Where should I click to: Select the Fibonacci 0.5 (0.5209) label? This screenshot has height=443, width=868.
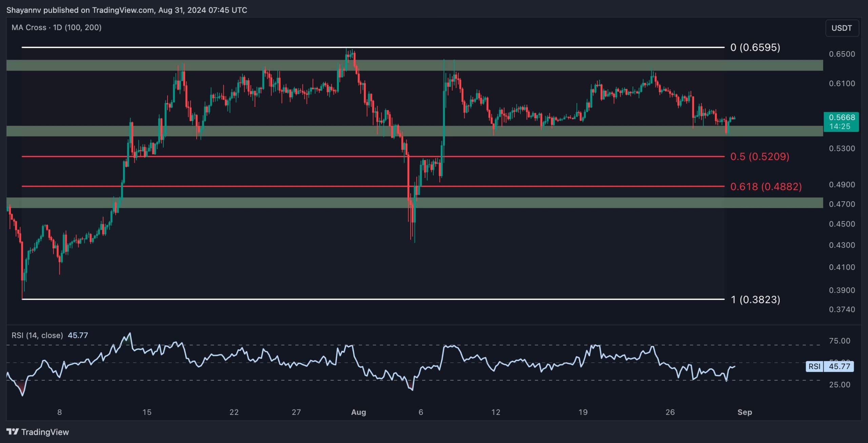tap(759, 156)
